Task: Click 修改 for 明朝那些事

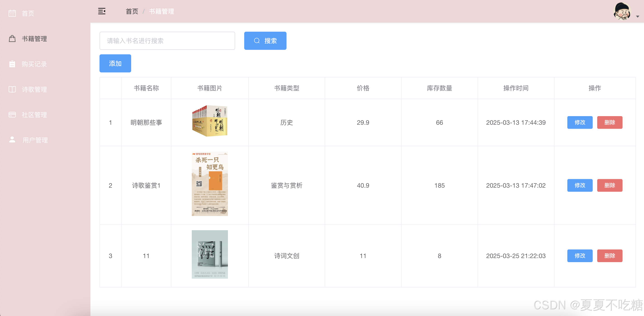Action: pyautogui.click(x=580, y=122)
